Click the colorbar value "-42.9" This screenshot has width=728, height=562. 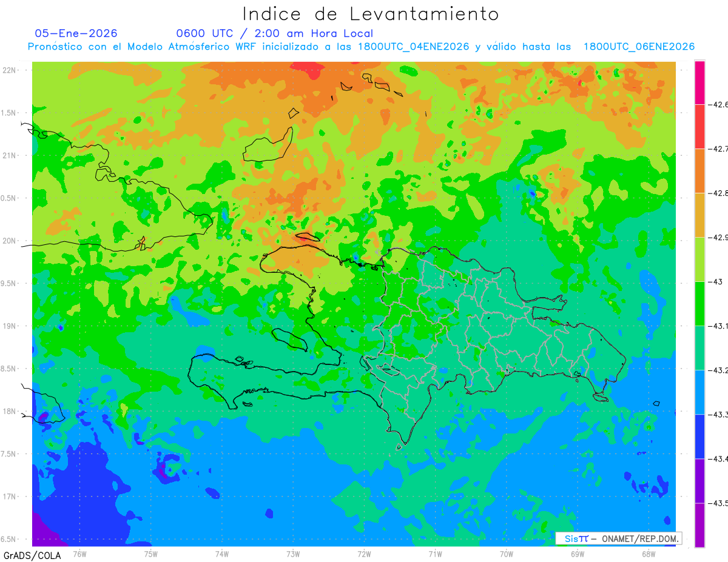coord(718,238)
